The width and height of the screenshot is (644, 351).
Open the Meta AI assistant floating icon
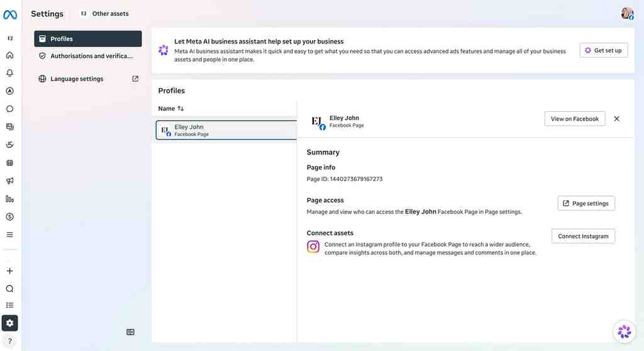point(625,331)
